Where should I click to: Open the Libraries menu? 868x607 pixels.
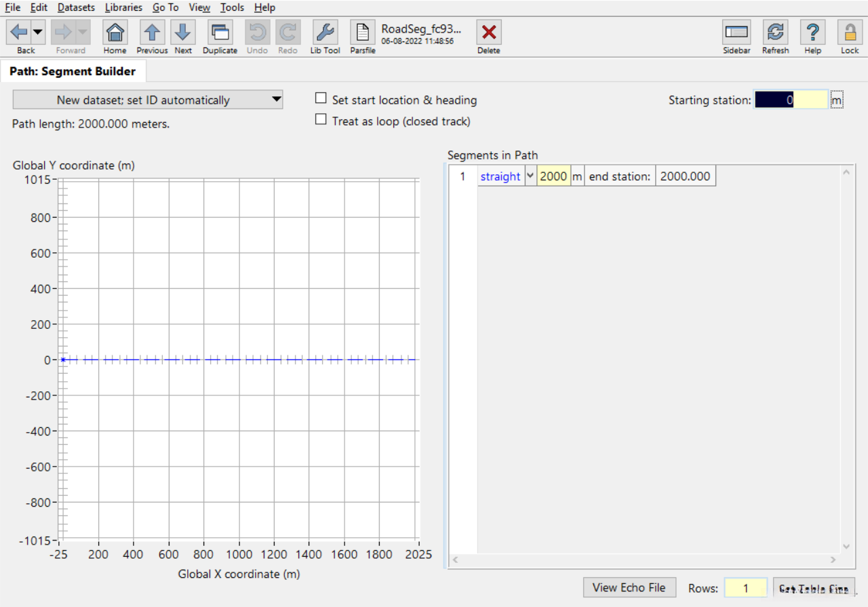pos(123,7)
